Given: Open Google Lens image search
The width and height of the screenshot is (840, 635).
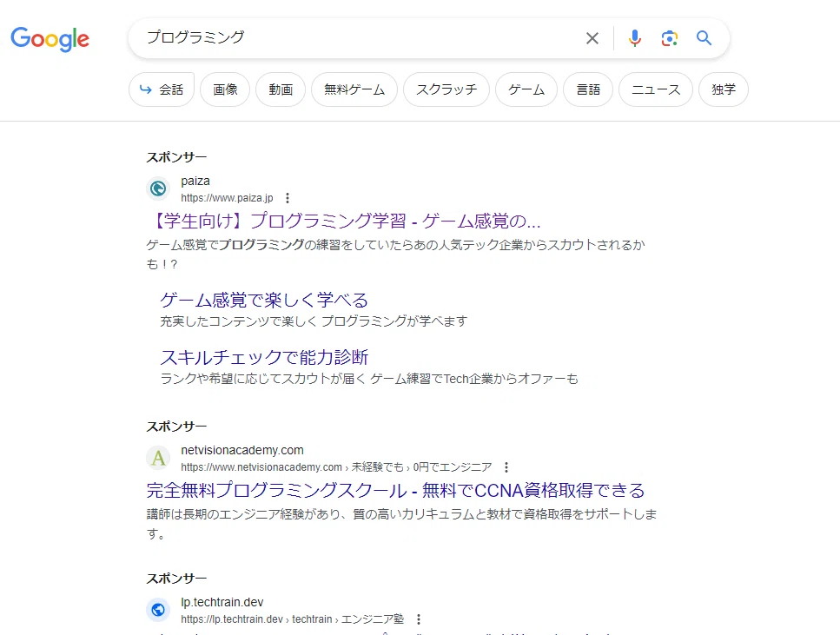Looking at the screenshot, I should tap(669, 38).
